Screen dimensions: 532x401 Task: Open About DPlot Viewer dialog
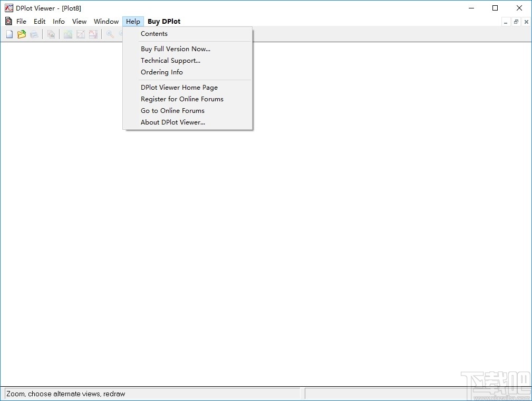pos(173,122)
